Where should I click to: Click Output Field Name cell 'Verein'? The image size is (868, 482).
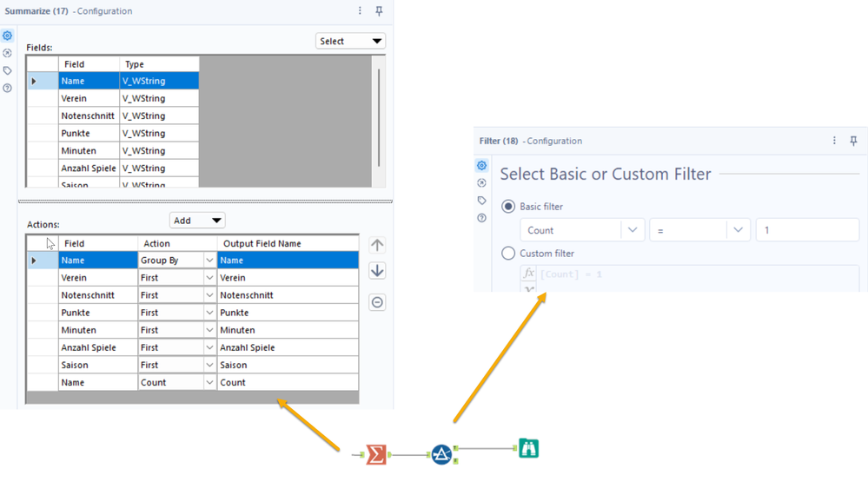[288, 278]
